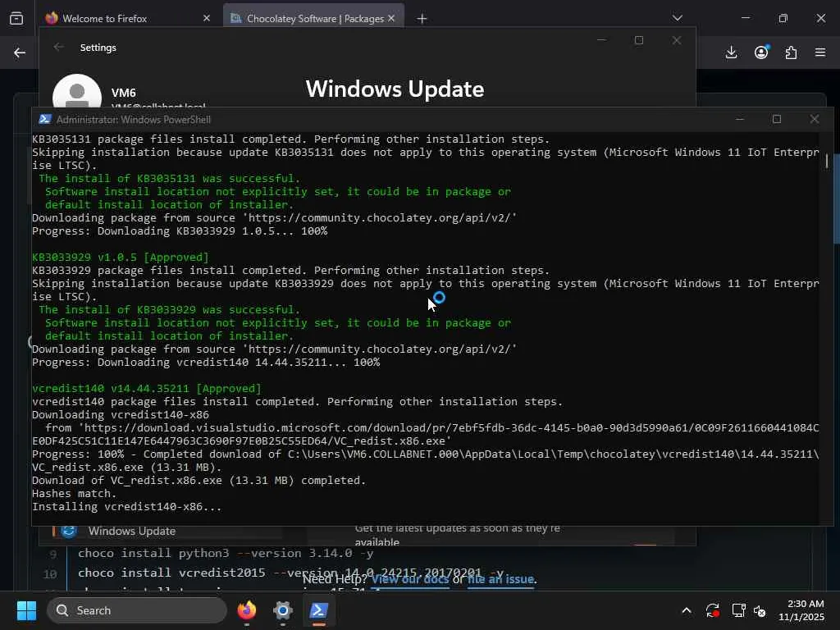Open clock showing 2:30 AM
Screen dimensions: 840x630
point(801,610)
